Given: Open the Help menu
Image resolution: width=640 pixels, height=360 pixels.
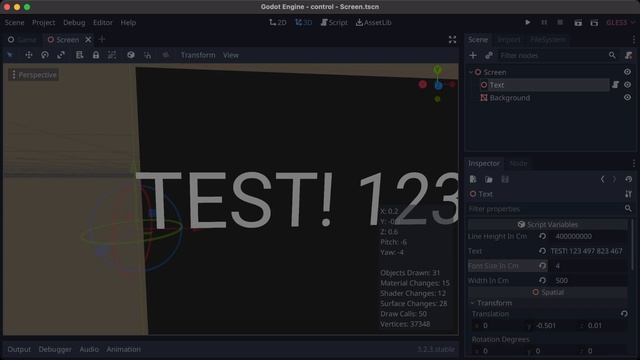Looking at the screenshot, I should 128,22.
